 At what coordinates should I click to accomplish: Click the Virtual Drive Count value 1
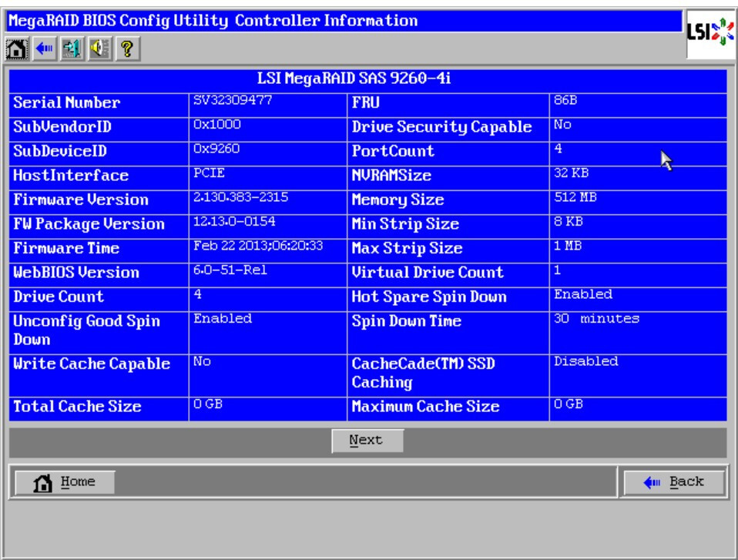pos(557,270)
